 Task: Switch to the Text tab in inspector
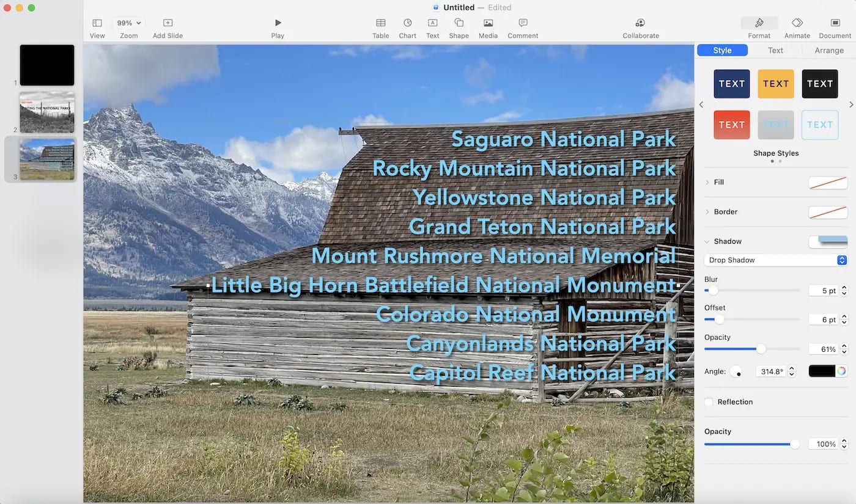tap(775, 50)
